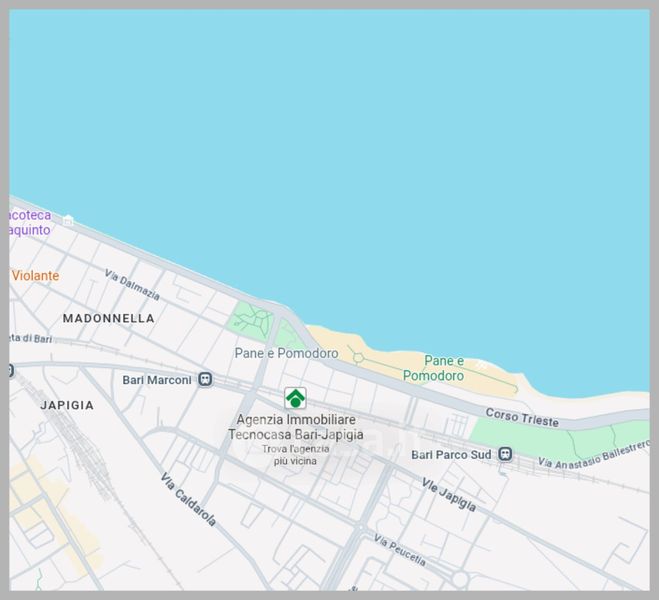Click the roundabout on Via Peucetia
This screenshot has height=600, width=659.
pos(459,578)
